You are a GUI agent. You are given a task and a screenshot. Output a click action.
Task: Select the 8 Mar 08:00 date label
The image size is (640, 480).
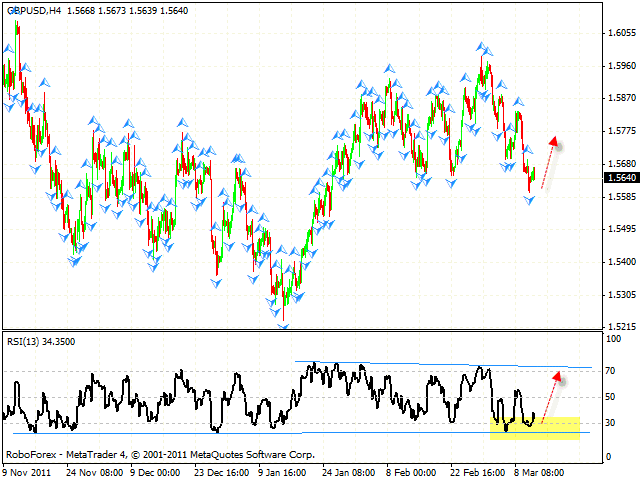(536, 472)
